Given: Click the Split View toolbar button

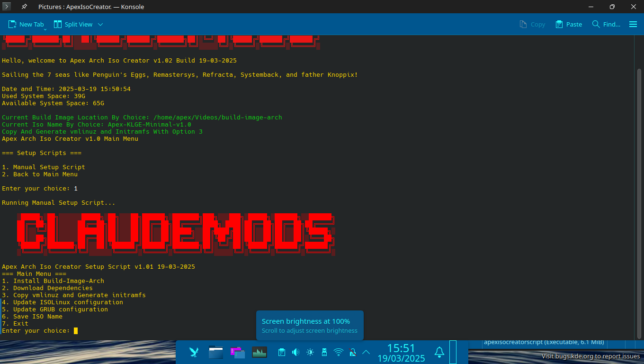Looking at the screenshot, I should click(73, 24).
